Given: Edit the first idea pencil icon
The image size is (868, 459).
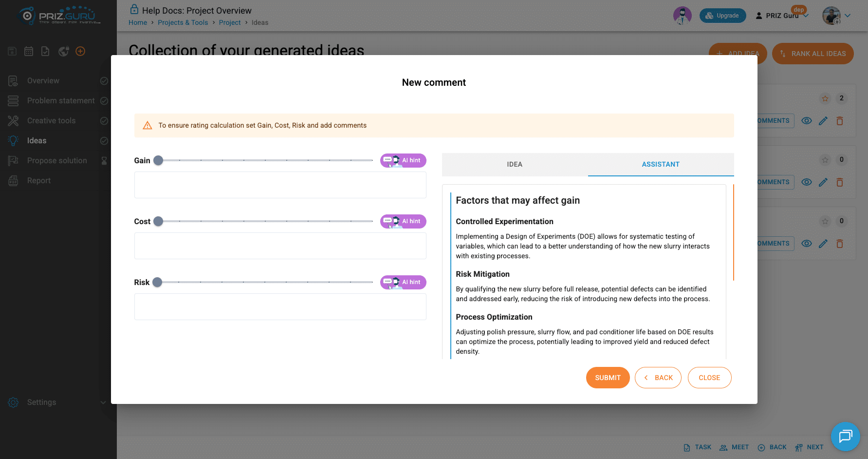Looking at the screenshot, I should [823, 121].
